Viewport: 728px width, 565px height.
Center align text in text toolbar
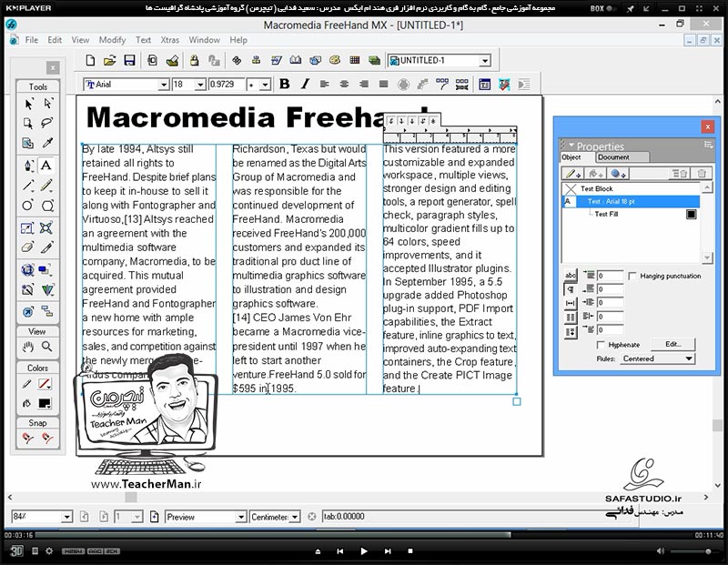pyautogui.click(x=344, y=84)
